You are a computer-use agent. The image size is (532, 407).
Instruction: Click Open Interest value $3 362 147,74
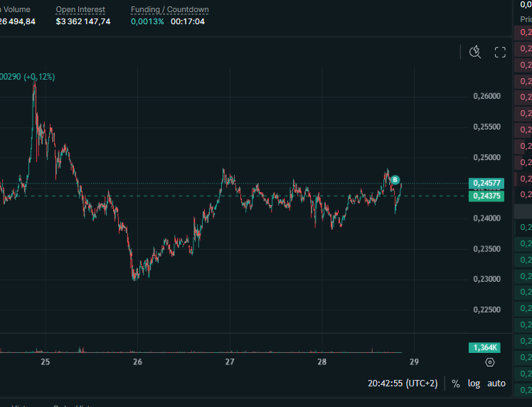click(83, 22)
